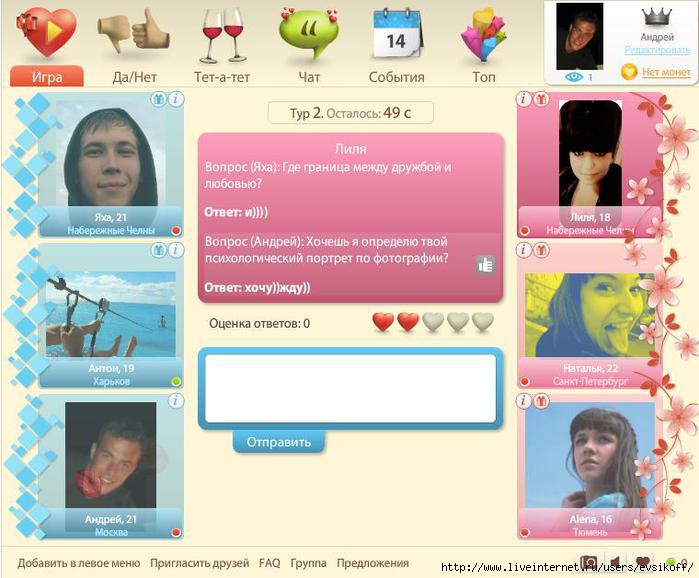The image size is (699, 578).
Task: Rate the answer with the third heart
Action: coord(433,322)
